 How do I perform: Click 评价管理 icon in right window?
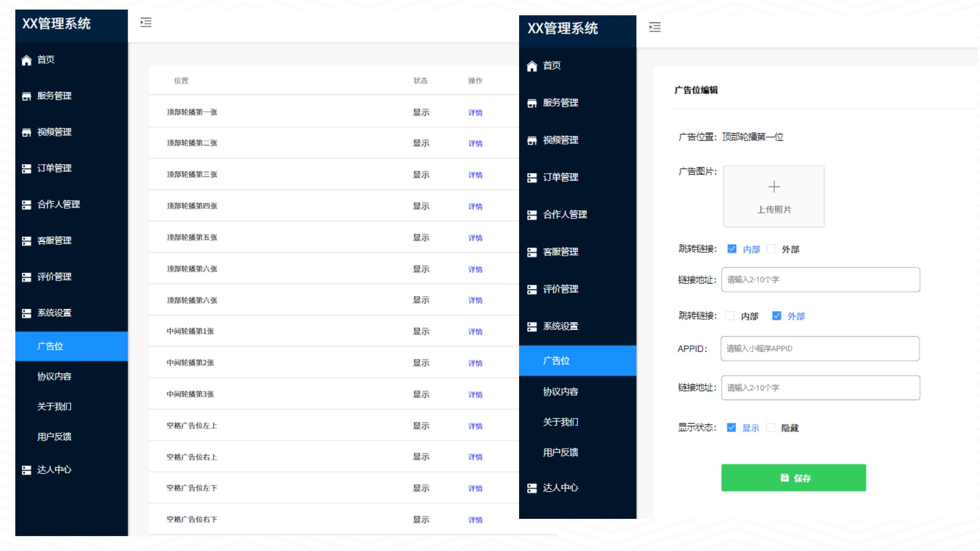pos(532,290)
